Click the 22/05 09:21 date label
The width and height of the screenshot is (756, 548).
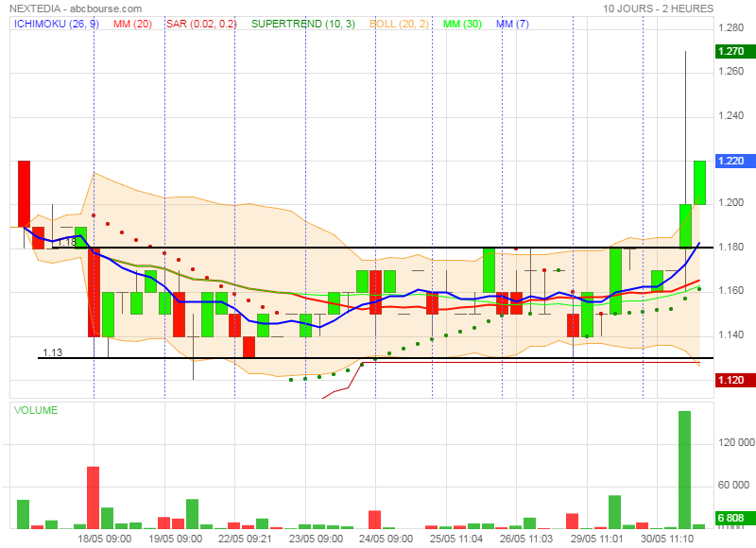tap(245, 539)
